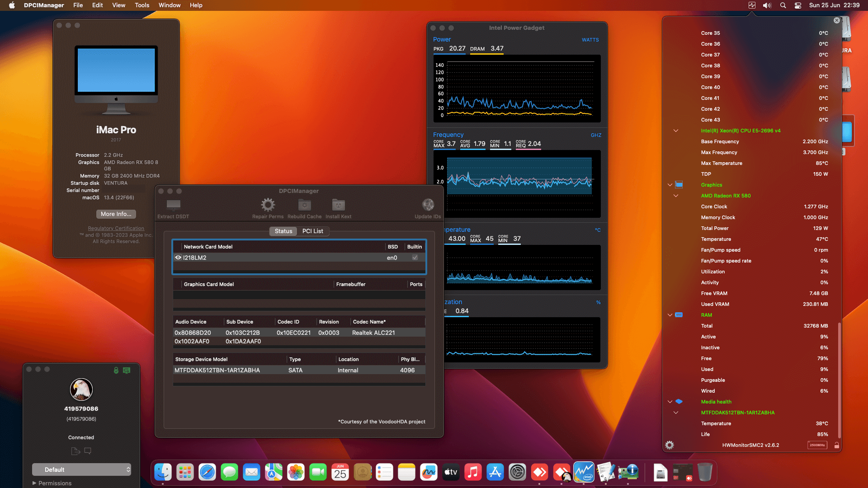Open the Default profile dropdown
Viewport: 868px width, 488px height.
click(81, 469)
